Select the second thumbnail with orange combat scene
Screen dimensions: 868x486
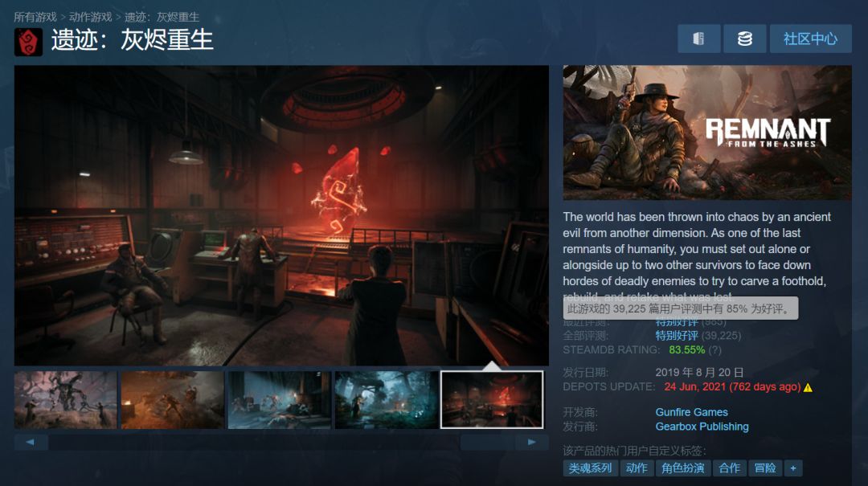pyautogui.click(x=173, y=400)
